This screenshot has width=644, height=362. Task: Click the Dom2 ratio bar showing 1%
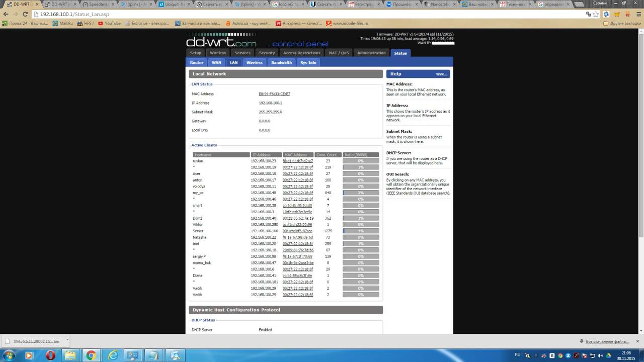(361, 218)
